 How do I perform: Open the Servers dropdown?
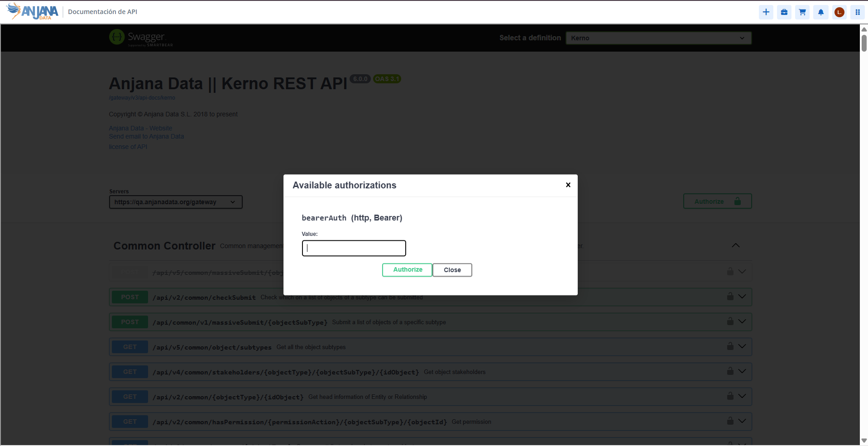[176, 202]
